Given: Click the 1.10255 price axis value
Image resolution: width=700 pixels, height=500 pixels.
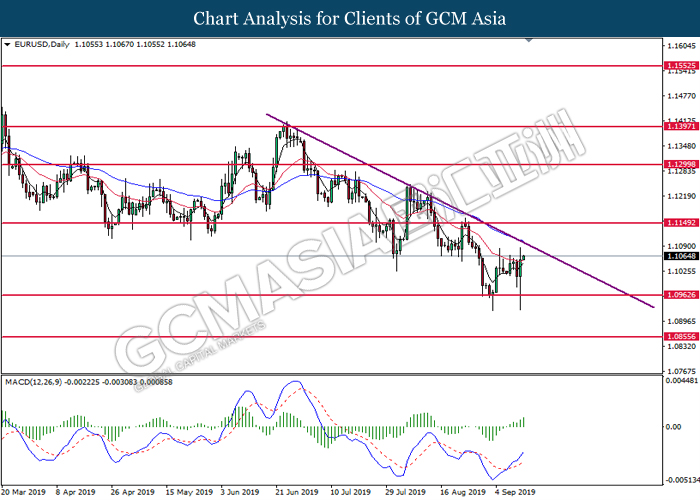Looking at the screenshot, I should coord(681,271).
